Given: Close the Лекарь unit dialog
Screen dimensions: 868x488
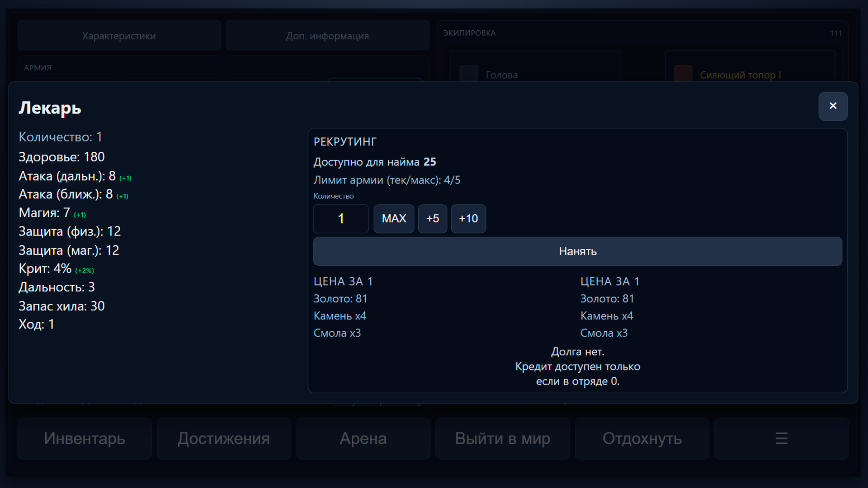Looking at the screenshot, I should (833, 106).
